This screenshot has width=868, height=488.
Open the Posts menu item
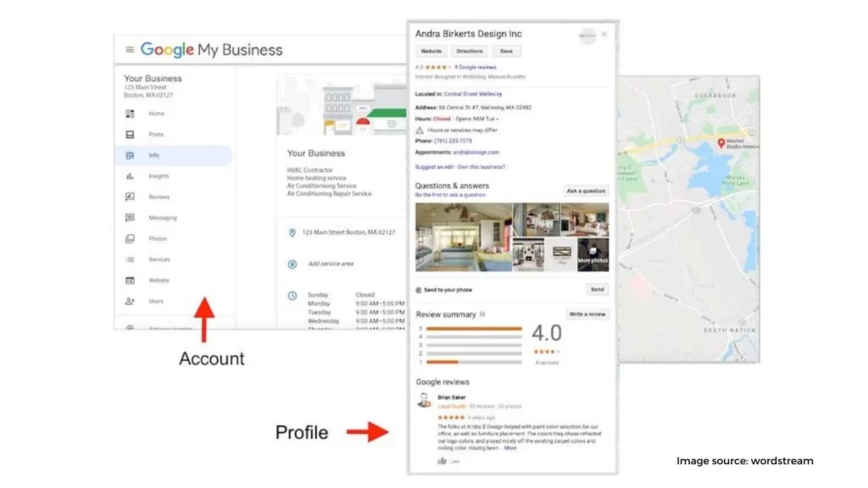156,135
